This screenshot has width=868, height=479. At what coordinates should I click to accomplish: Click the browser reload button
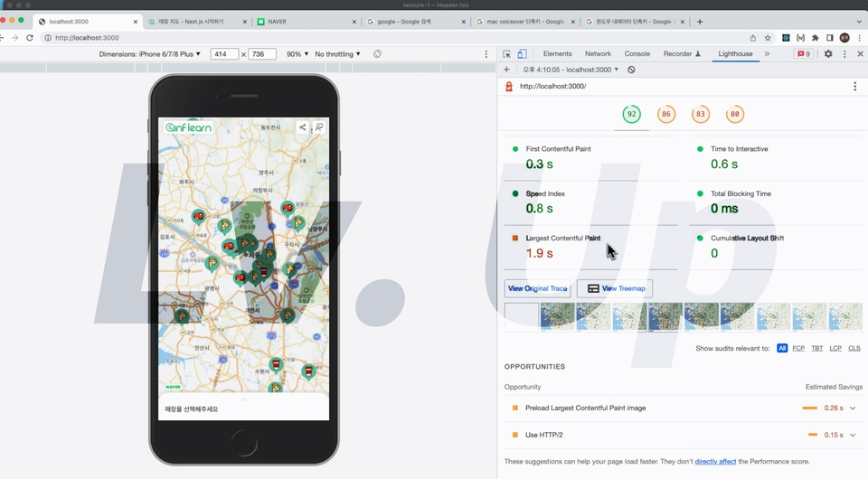[30, 38]
